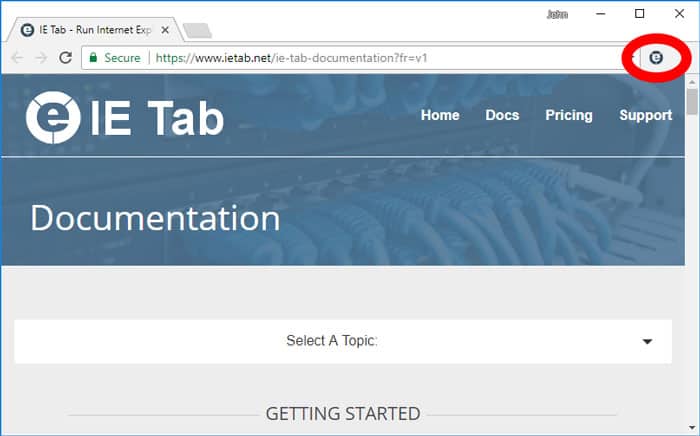Open the Docs navigation item

(502, 115)
